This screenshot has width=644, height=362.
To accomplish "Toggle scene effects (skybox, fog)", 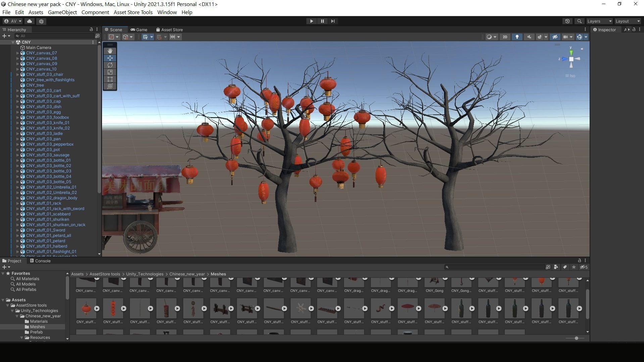I will click(x=540, y=37).
